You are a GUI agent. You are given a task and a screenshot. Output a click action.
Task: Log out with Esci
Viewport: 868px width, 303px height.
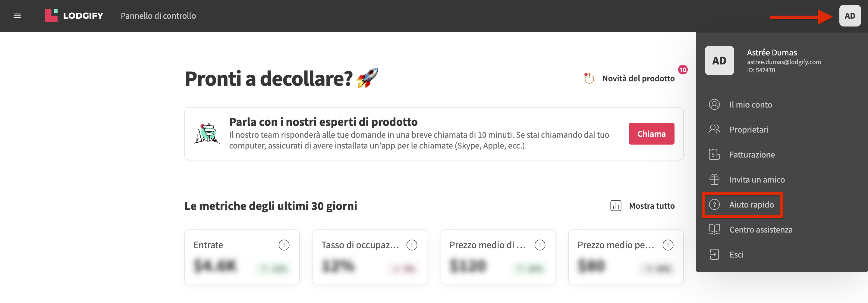(736, 255)
